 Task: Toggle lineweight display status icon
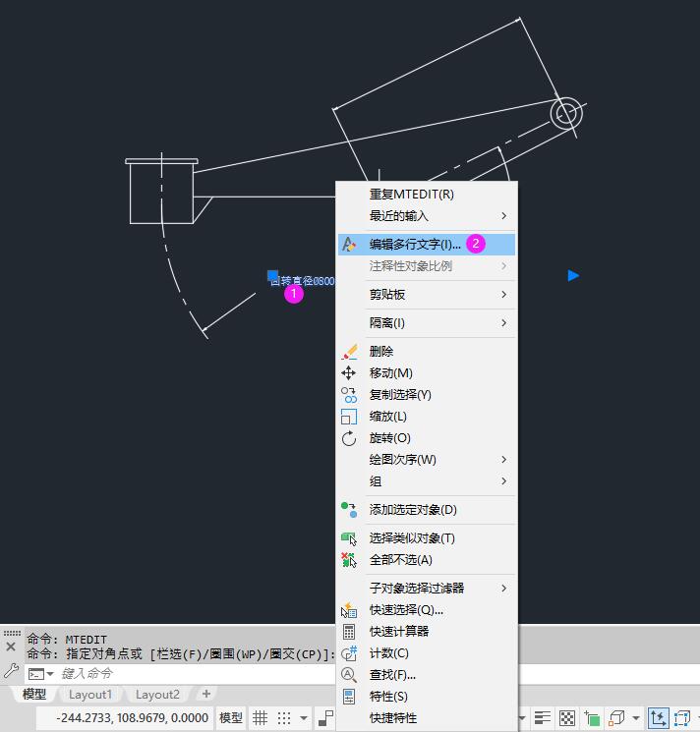(x=542, y=717)
